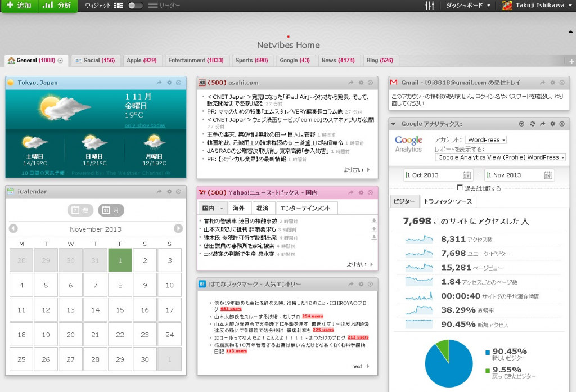Click the green 追加 add button
This screenshot has height=392, width=576.
[x=19, y=6]
